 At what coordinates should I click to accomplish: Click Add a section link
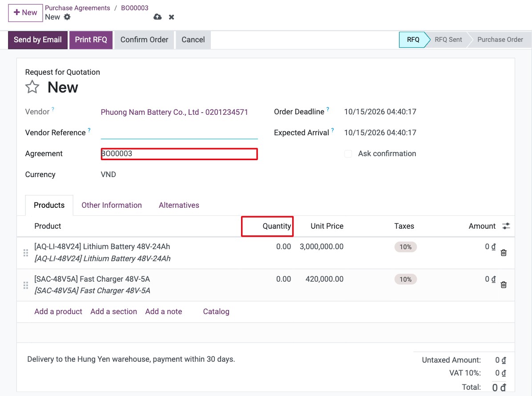click(114, 311)
